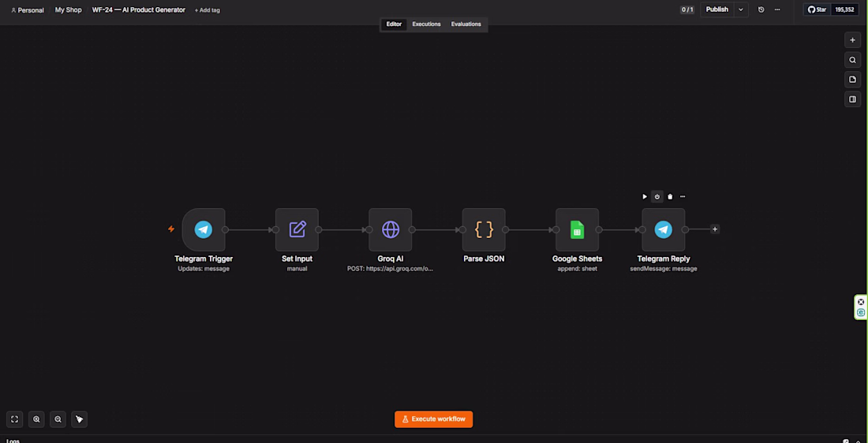
Task: Click the tidy up pointer icon
Action: pyautogui.click(x=79, y=419)
